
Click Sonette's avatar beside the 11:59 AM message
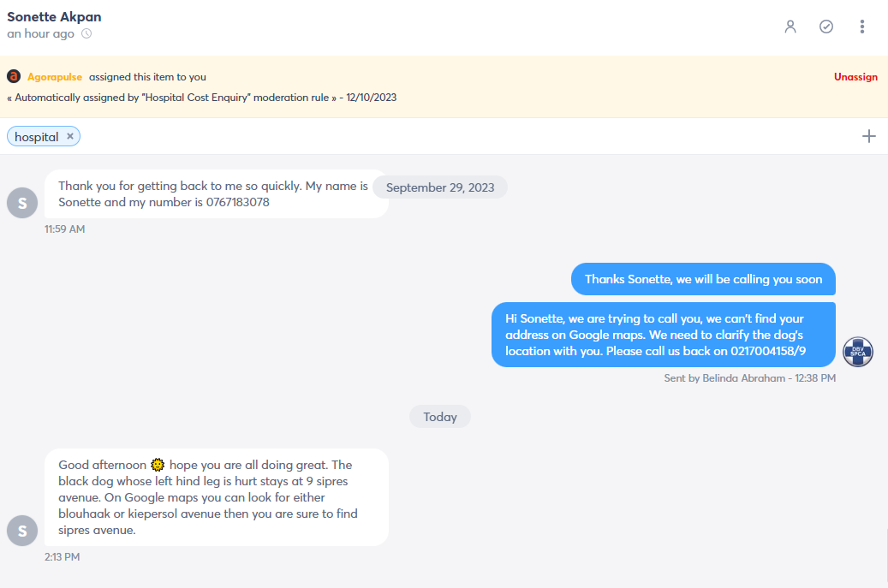tap(22, 203)
